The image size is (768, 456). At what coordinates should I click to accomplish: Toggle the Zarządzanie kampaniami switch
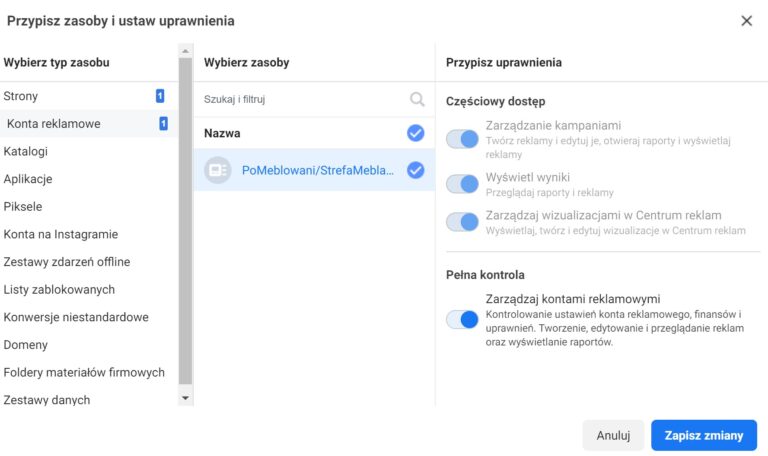(462, 139)
